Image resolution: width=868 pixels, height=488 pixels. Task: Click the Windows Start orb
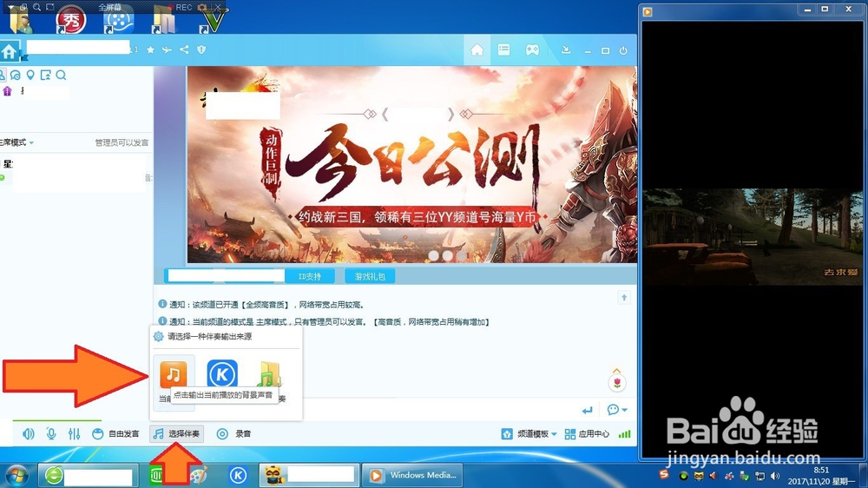coord(16,475)
